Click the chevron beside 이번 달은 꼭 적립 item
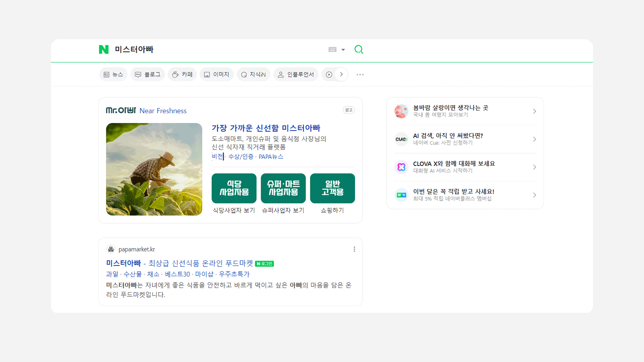The height and width of the screenshot is (362, 644). pos(535,195)
